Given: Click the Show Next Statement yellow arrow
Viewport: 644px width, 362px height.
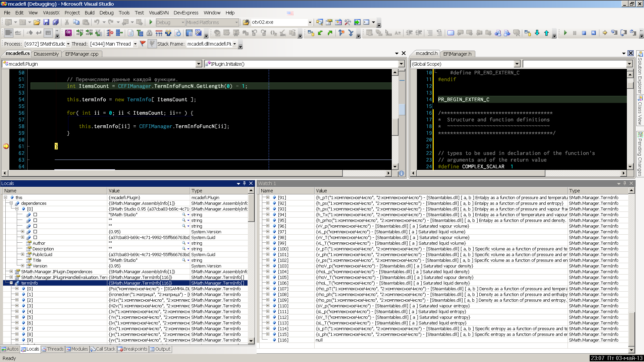Looking at the screenshot, I should click(605, 33).
